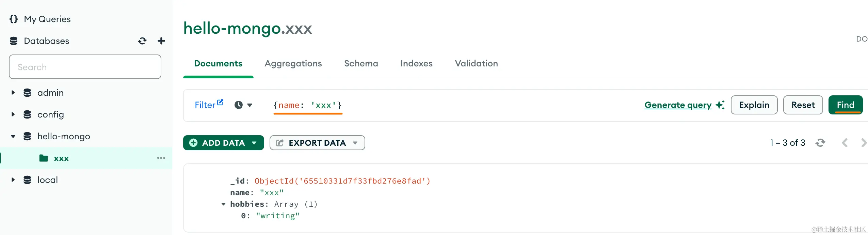Go to next page of documents
Image resolution: width=868 pixels, height=235 pixels.
coord(863,143)
